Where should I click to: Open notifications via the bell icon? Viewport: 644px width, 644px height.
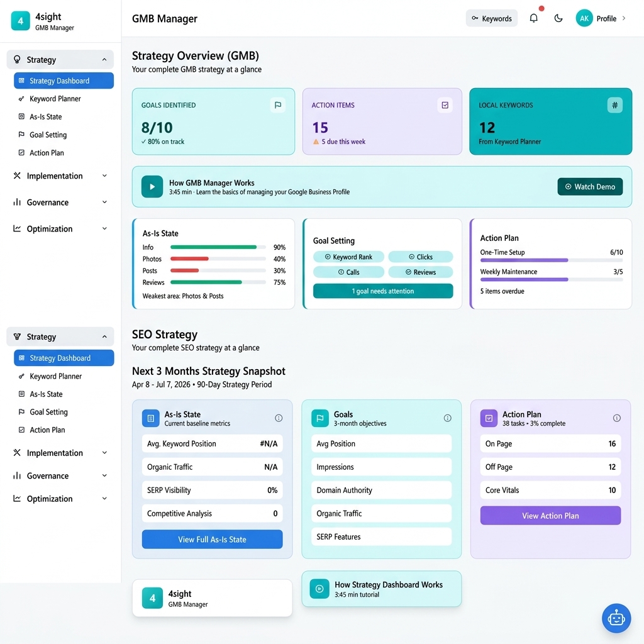(533, 18)
